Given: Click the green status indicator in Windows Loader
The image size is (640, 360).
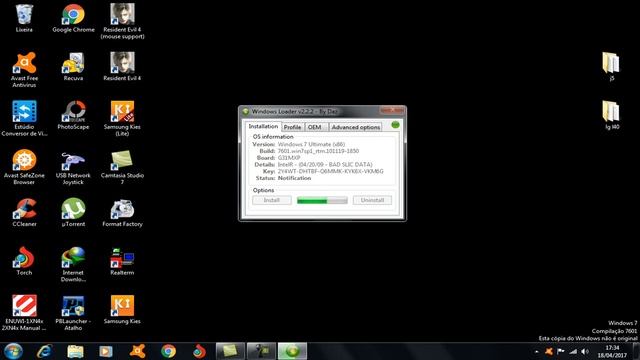Looking at the screenshot, I should pyautogui.click(x=395, y=124).
